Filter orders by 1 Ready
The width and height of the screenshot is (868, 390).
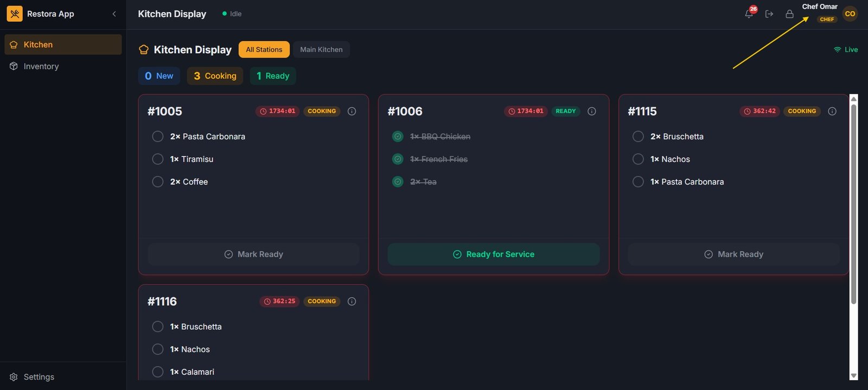click(x=273, y=76)
